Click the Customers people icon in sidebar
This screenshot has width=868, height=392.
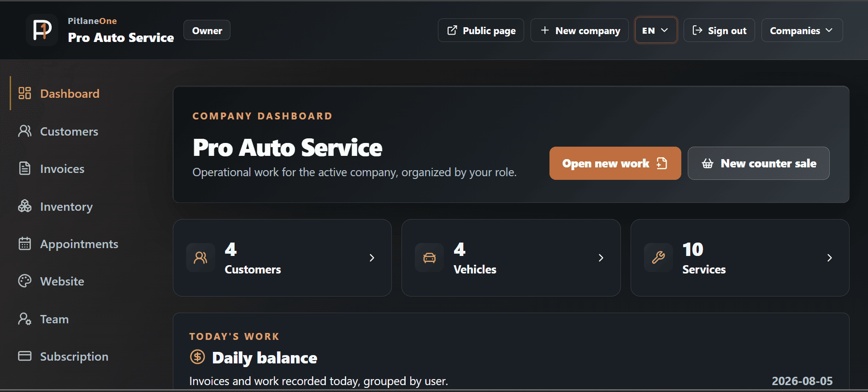pyautogui.click(x=25, y=131)
